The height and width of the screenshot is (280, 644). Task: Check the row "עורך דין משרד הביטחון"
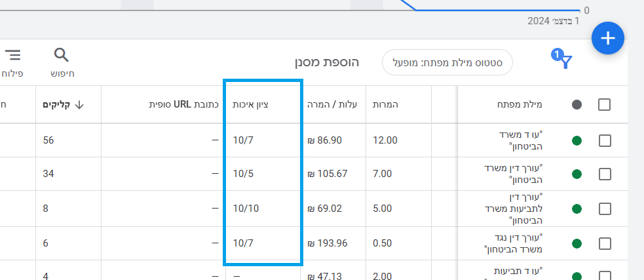point(605,174)
